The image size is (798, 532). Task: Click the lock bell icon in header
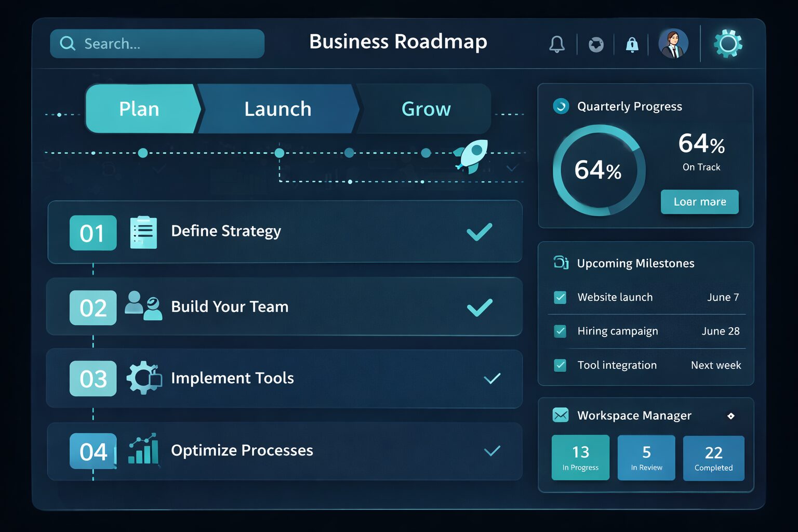pos(632,45)
